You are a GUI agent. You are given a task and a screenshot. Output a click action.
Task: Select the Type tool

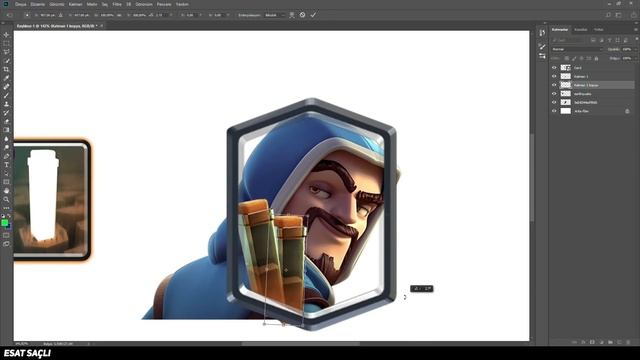click(6, 165)
